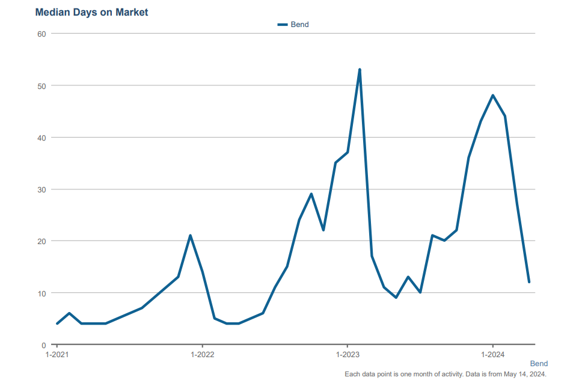Click the 1-2024 x-axis label
The image size is (588, 380).
[x=493, y=355]
